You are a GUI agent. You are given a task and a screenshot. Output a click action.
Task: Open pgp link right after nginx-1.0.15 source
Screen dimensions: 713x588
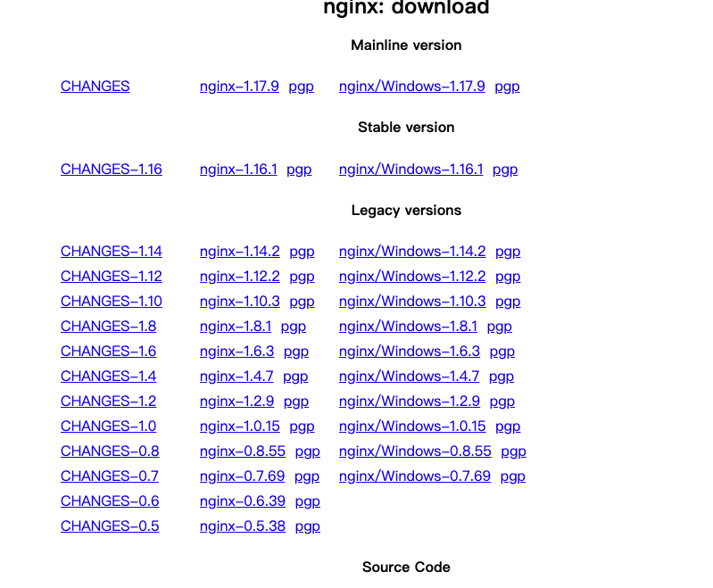tap(302, 427)
